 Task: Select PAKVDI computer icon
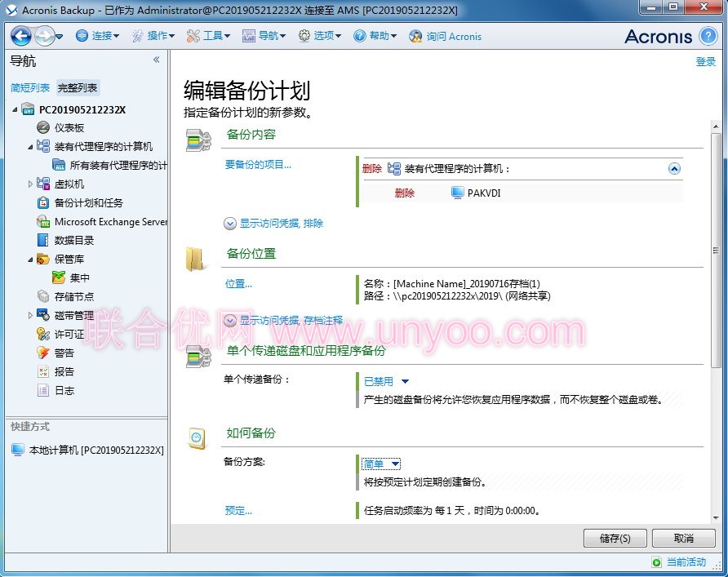457,193
